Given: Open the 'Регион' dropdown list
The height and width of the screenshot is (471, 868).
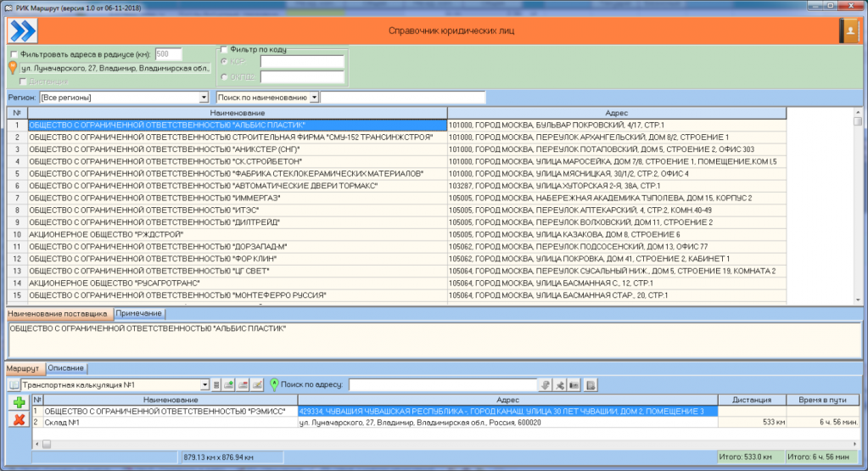Looking at the screenshot, I should (203, 98).
